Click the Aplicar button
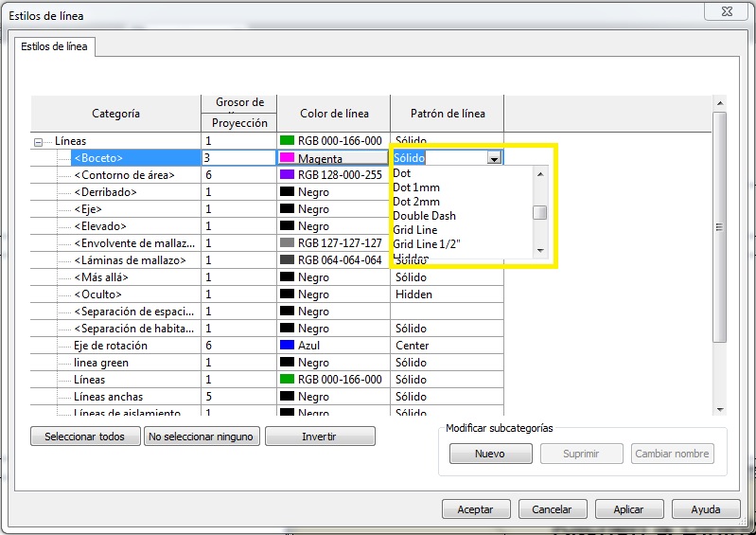Viewport: 756px width, 535px height. 628,509
